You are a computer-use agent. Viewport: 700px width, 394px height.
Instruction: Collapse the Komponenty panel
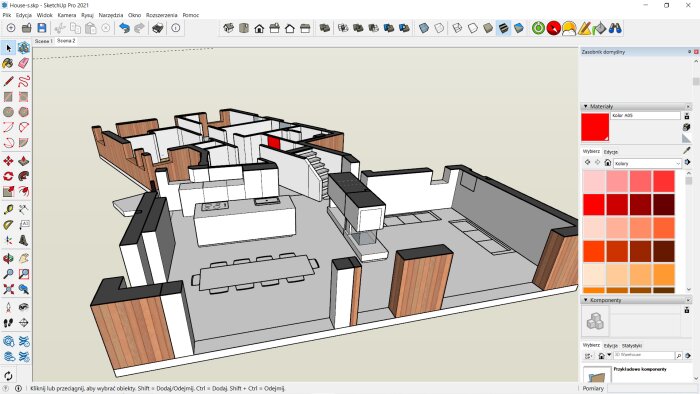point(585,300)
